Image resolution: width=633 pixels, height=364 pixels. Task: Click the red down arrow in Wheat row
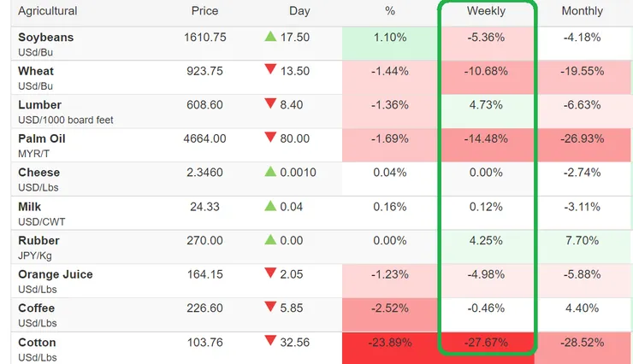tap(271, 71)
